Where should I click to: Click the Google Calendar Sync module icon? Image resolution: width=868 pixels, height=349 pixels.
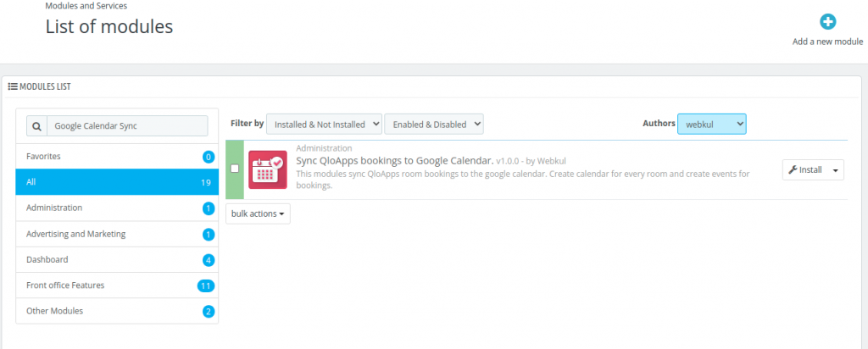click(267, 169)
